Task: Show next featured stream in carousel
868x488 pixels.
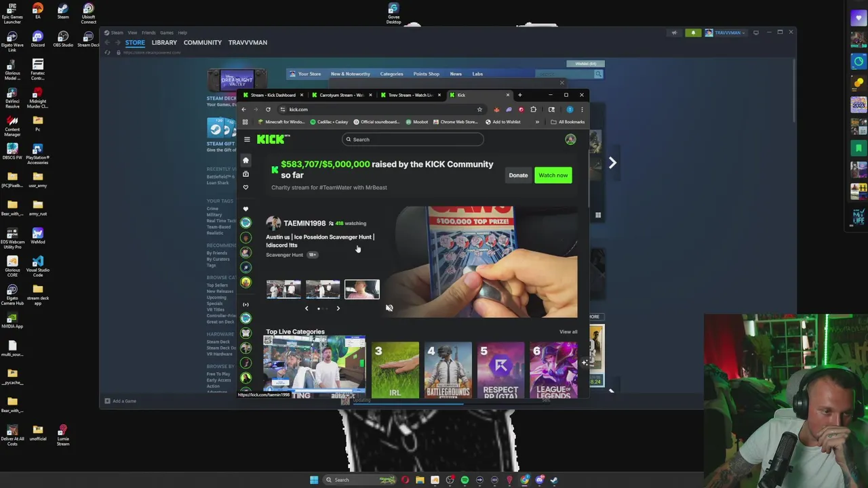Action: pyautogui.click(x=338, y=308)
